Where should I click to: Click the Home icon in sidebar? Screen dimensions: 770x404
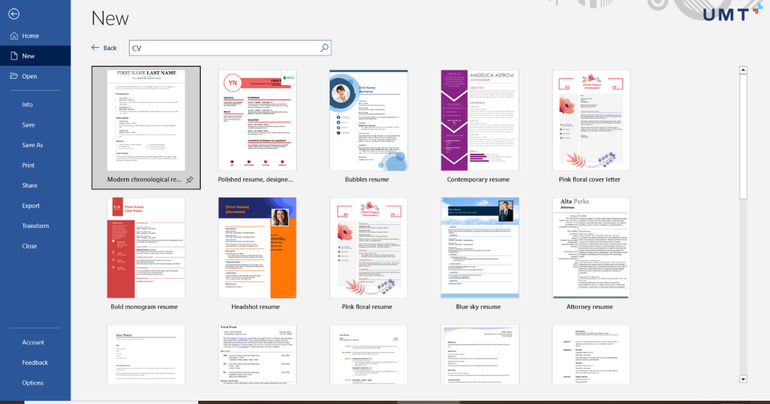click(x=14, y=36)
